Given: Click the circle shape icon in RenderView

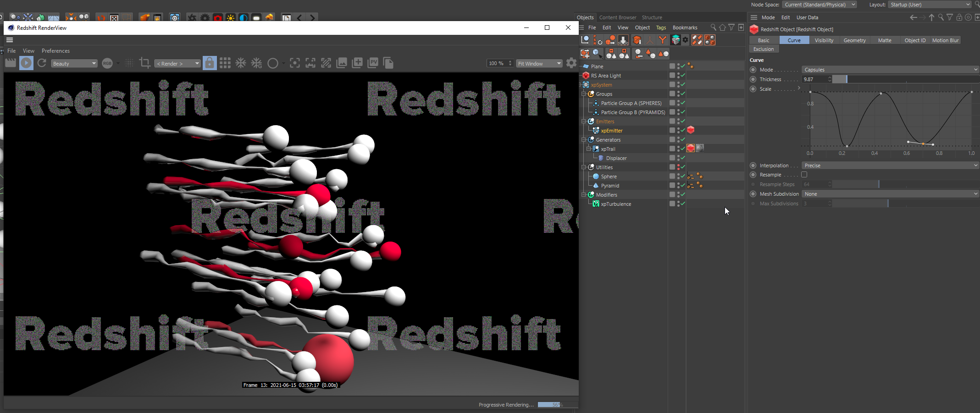Looking at the screenshot, I should 272,63.
